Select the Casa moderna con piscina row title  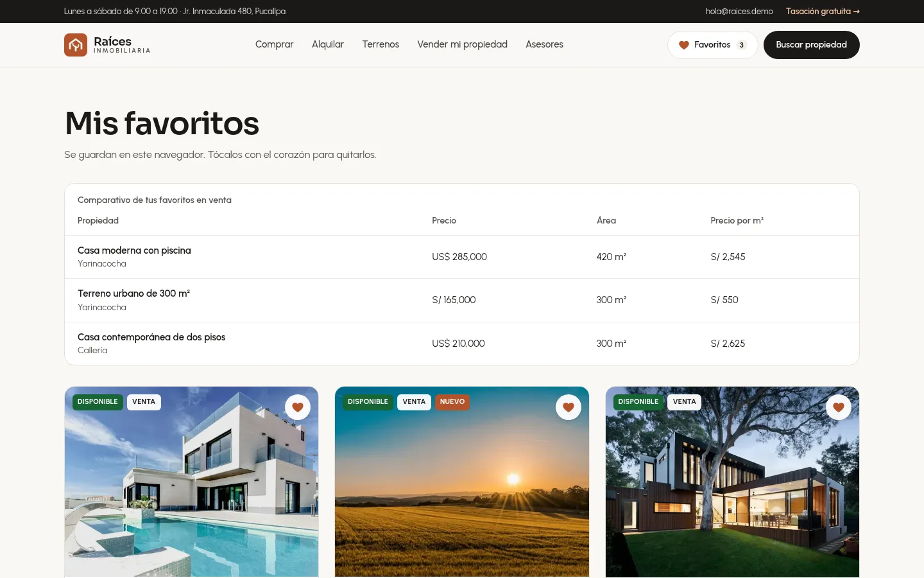click(134, 250)
